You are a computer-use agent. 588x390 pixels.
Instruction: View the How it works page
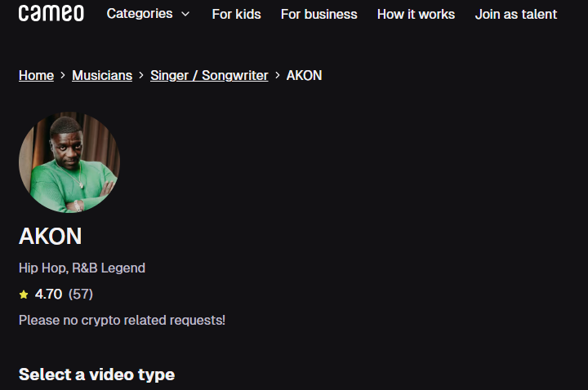[x=416, y=14]
